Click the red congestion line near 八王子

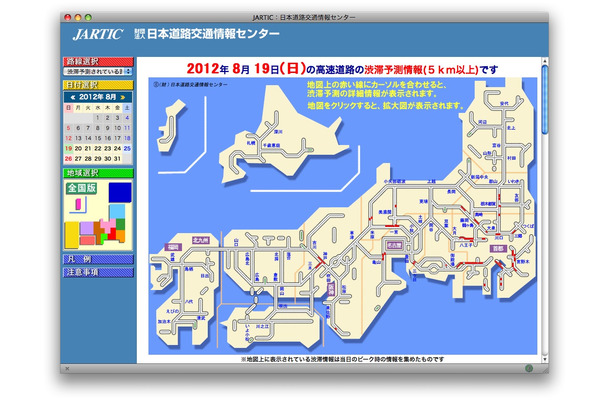(466, 239)
